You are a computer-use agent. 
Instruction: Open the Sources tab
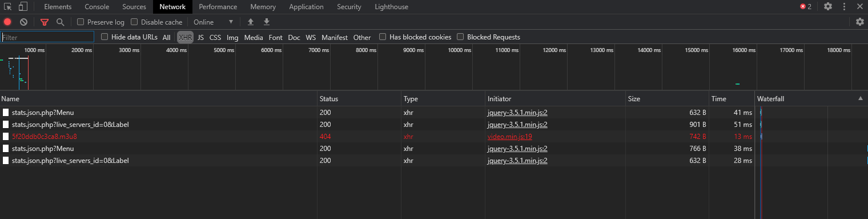point(134,7)
